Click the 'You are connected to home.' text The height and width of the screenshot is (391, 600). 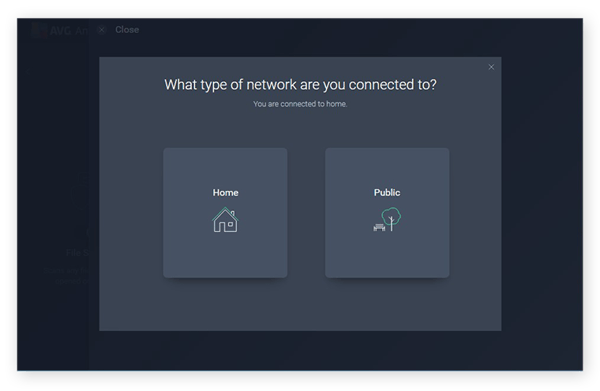(300, 104)
